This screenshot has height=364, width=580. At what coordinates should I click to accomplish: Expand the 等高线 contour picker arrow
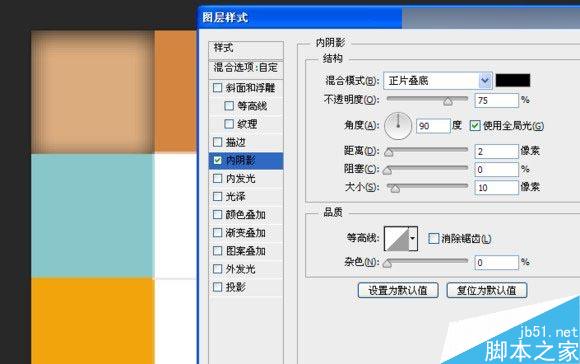(x=413, y=239)
